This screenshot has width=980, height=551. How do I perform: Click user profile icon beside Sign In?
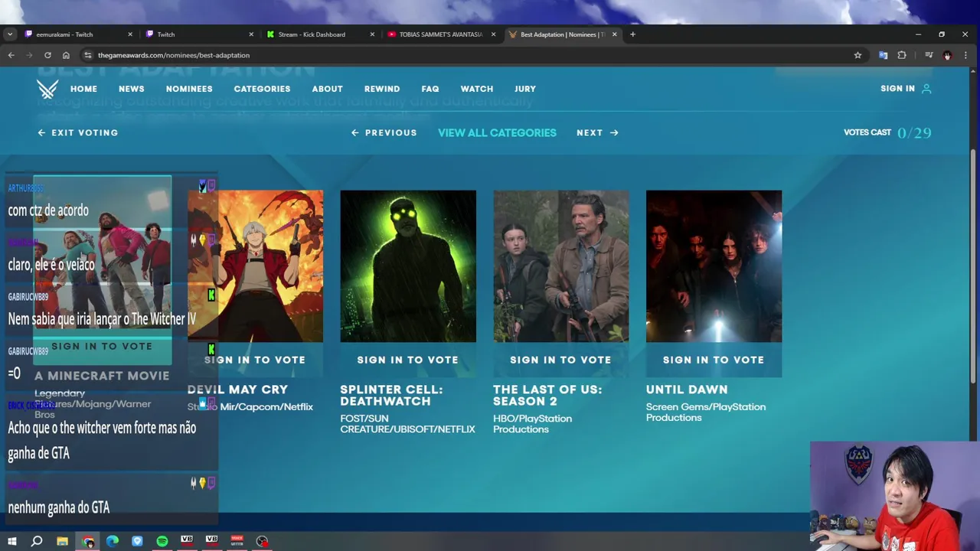(x=926, y=89)
